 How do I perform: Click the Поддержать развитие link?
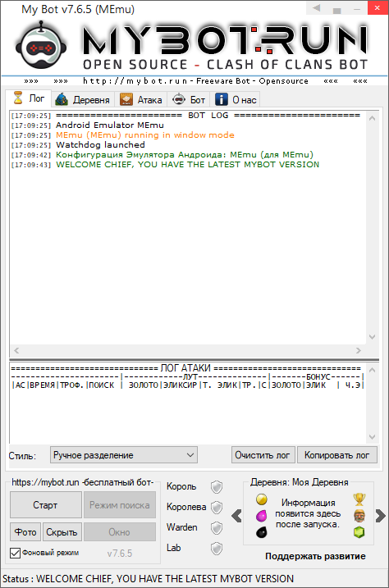coord(315,556)
